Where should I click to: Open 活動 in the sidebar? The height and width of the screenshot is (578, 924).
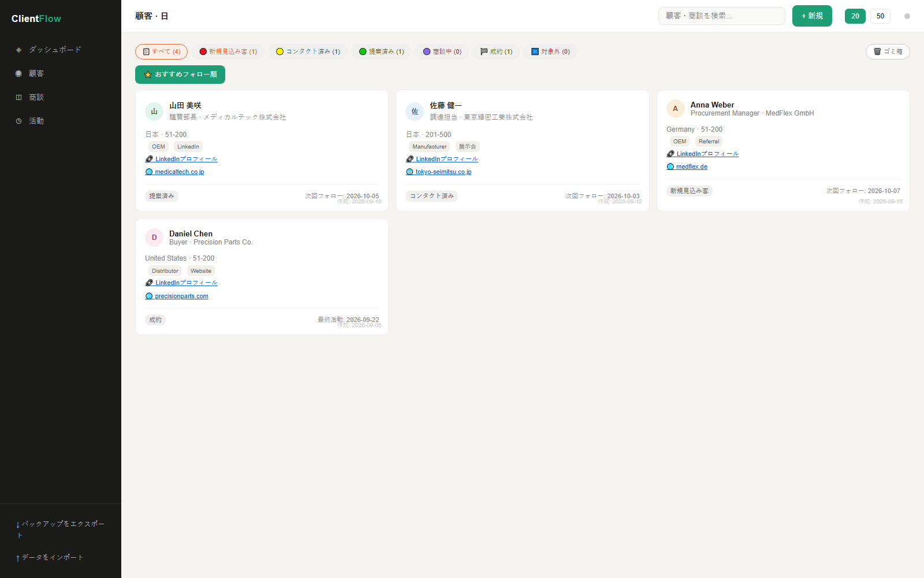pos(61,121)
